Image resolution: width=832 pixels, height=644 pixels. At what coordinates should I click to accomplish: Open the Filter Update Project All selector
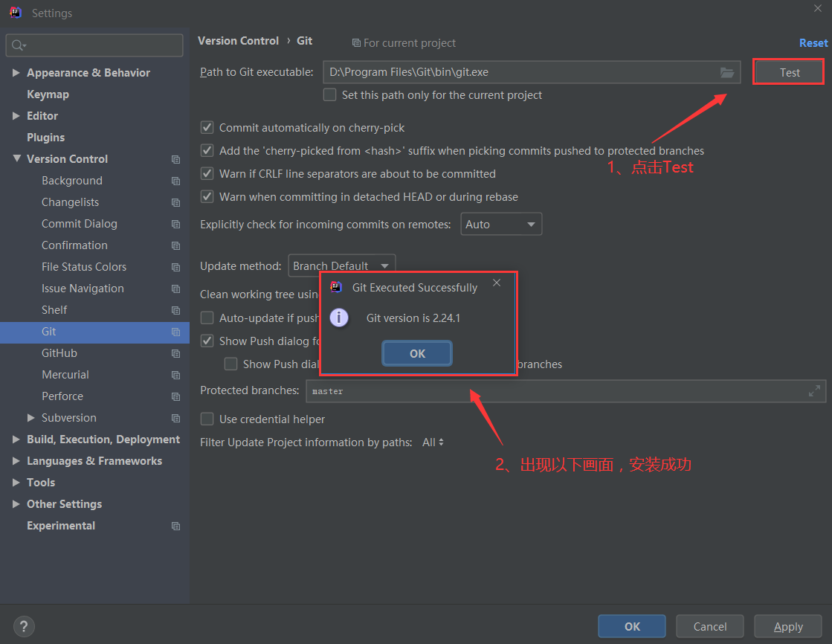tap(433, 442)
